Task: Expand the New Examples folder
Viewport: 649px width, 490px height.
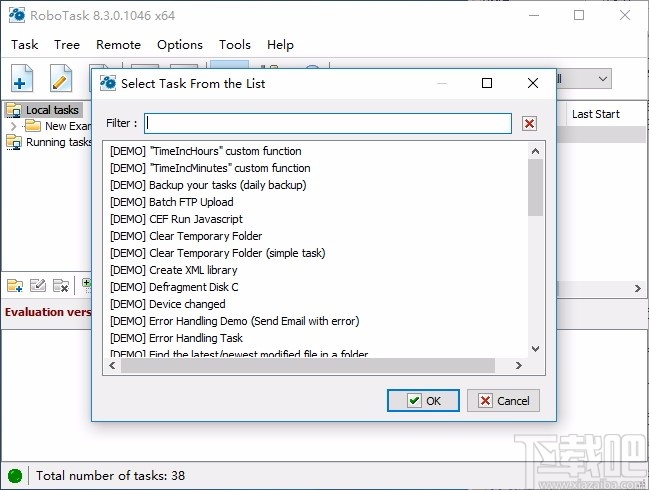Action: pyautogui.click(x=13, y=126)
